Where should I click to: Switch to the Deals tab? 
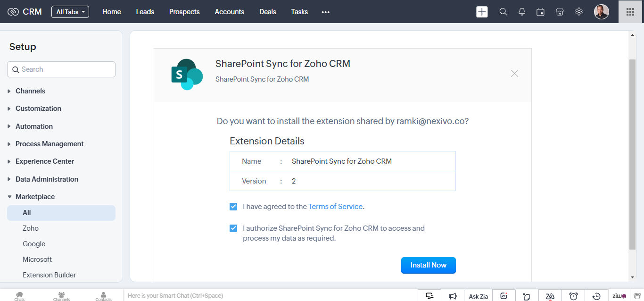[x=268, y=12]
